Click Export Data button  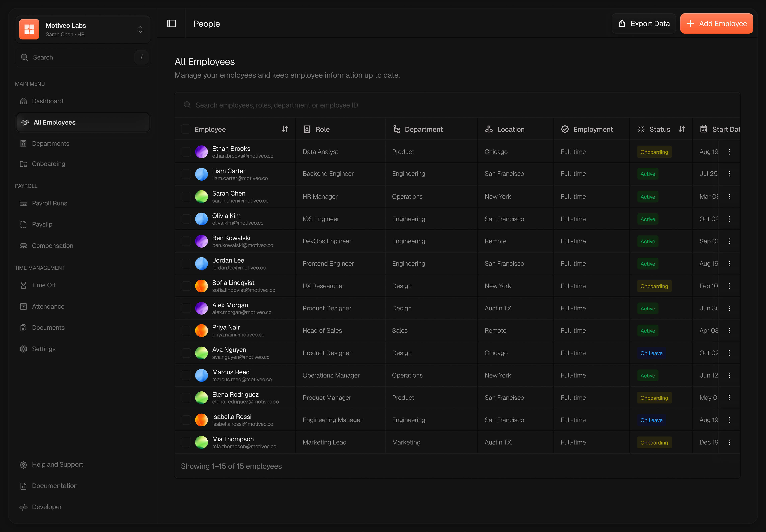click(x=643, y=23)
